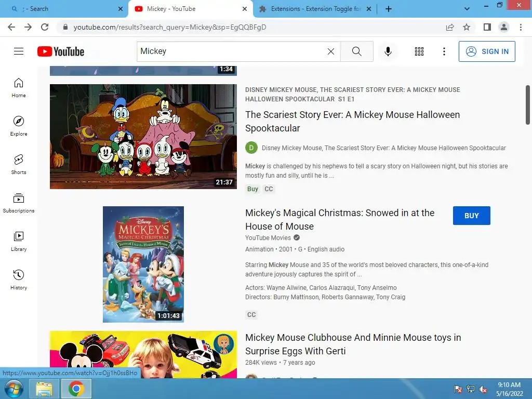Click the Surprise Eggs video thumbnail
Screen dimensions: 532x399
pyautogui.click(x=143, y=354)
